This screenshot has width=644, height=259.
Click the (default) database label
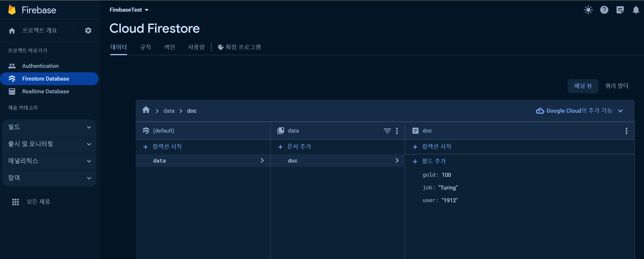(x=164, y=131)
